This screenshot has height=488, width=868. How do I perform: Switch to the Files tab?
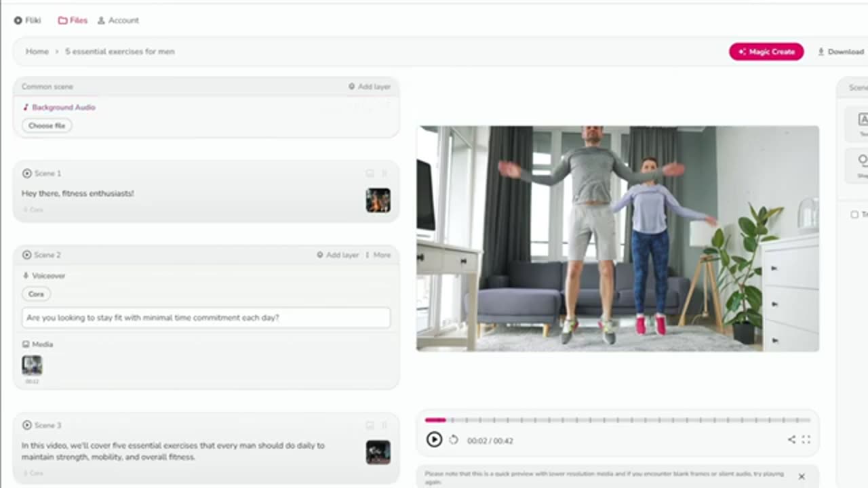(73, 20)
